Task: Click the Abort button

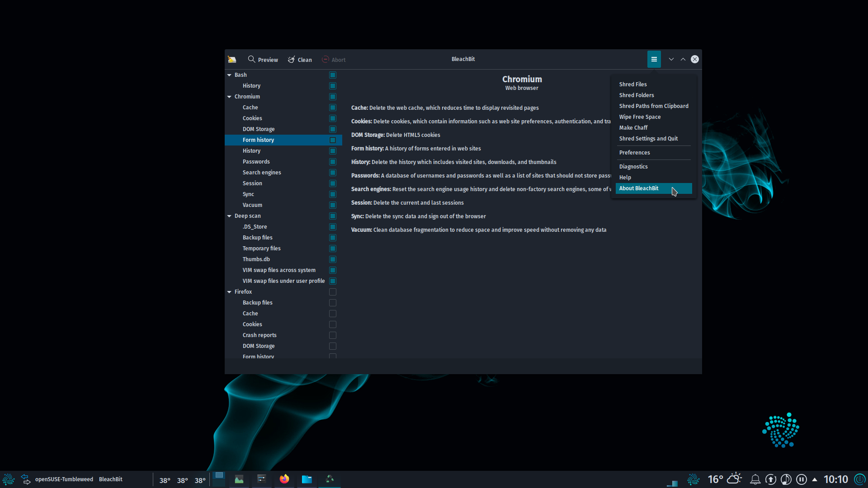Action: pos(334,59)
